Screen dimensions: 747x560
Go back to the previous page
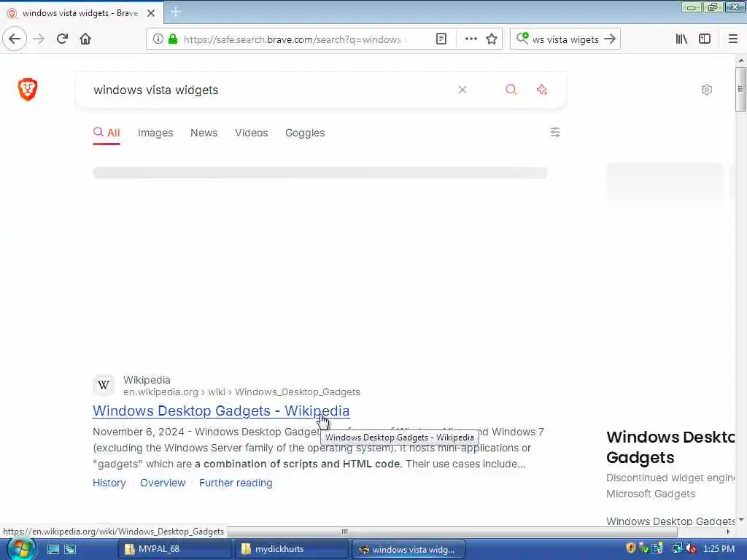(15, 39)
